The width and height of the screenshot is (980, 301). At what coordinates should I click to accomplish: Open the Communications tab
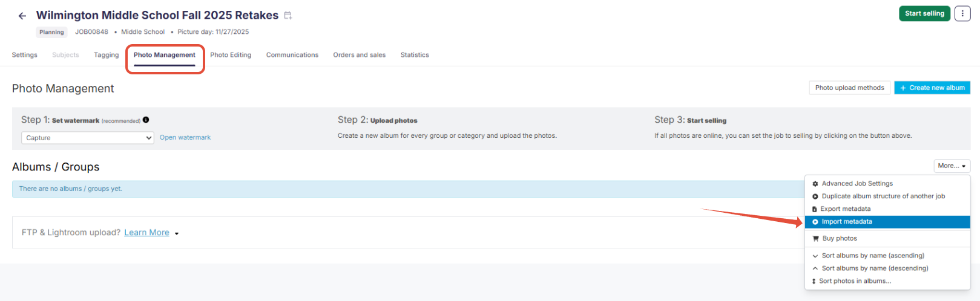click(292, 55)
